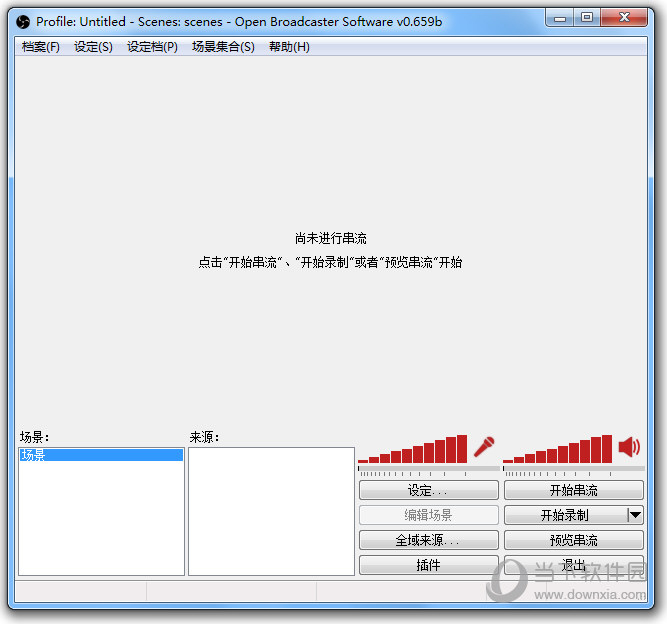Click the 退出 exit button

tap(573, 565)
